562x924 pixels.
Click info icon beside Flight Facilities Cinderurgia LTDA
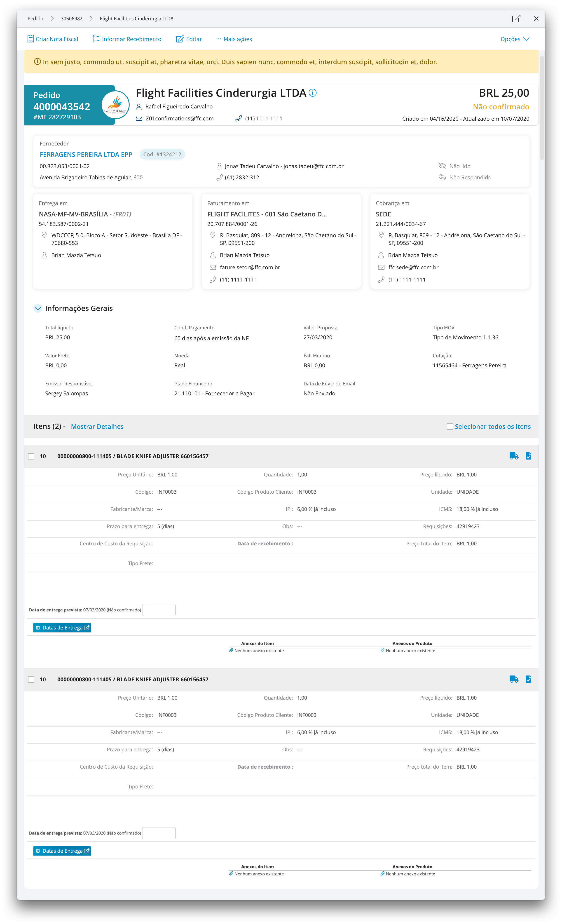click(312, 93)
